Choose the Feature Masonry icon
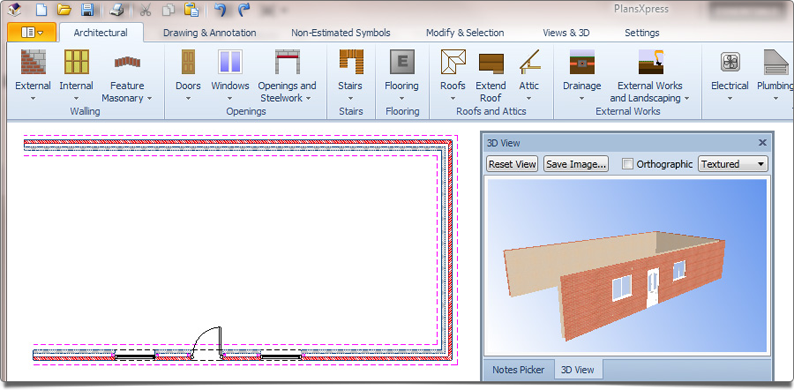The width and height of the screenshot is (794, 390). click(x=127, y=62)
